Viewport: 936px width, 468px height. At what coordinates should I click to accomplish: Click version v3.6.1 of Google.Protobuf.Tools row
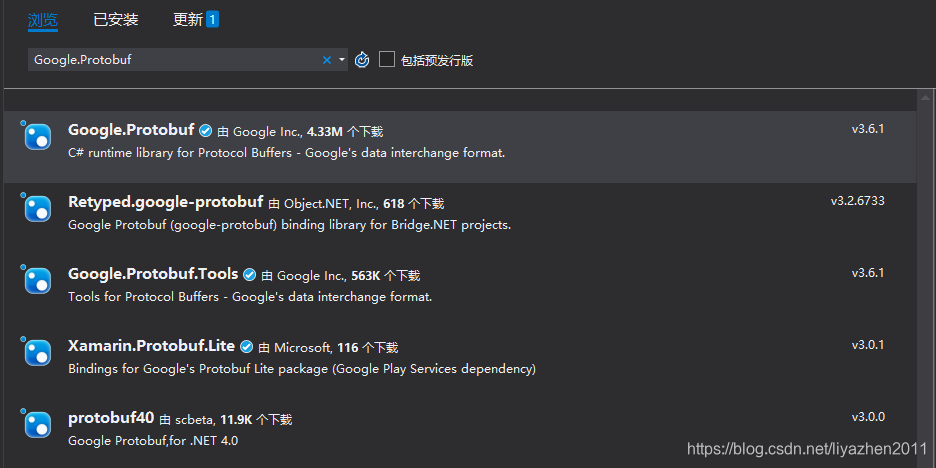pyautogui.click(x=868, y=273)
